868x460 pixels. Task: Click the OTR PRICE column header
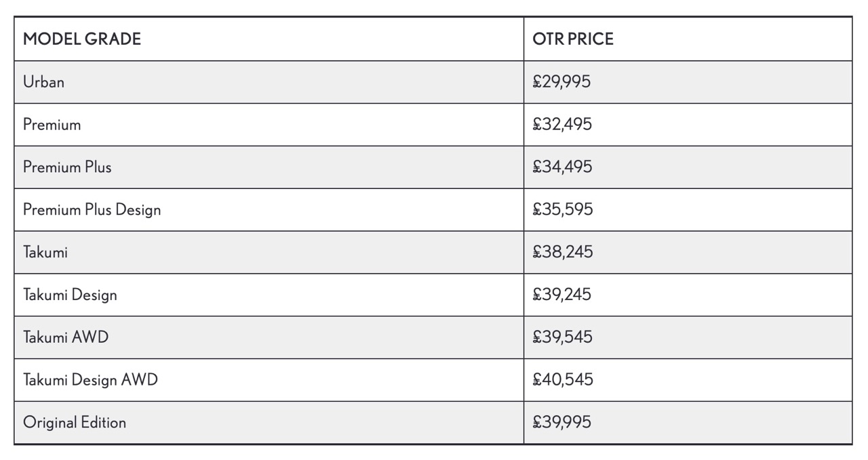573,39
